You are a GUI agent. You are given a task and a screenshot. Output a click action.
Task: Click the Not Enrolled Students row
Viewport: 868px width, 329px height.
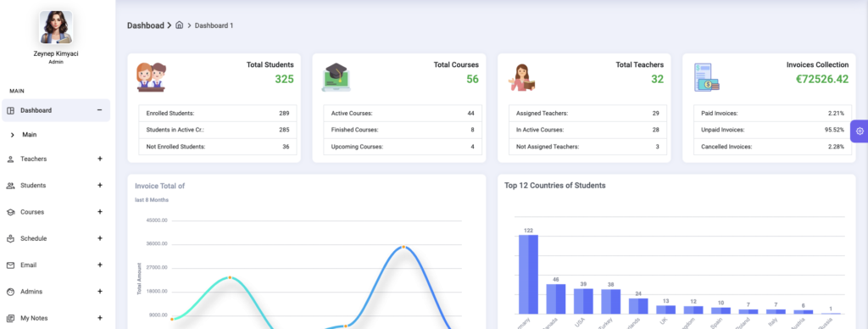pyautogui.click(x=218, y=147)
